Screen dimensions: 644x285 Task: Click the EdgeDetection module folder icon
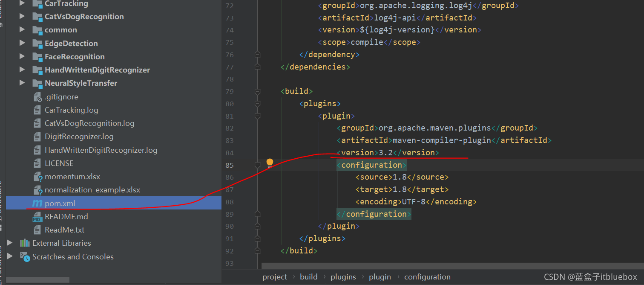[37, 44]
